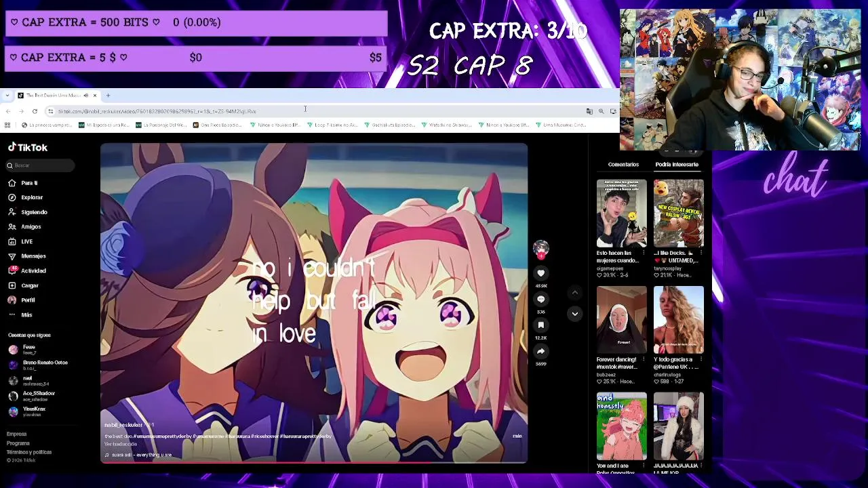
Task: Click translate page icon in address bar
Action: point(589,111)
